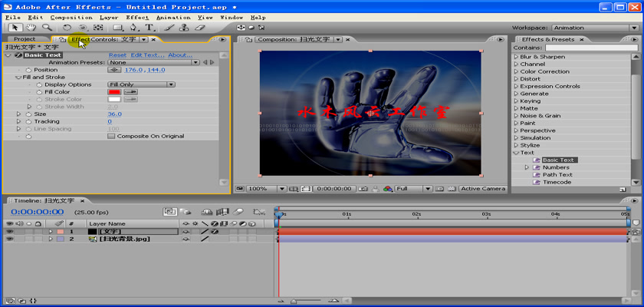Click the Live Update timeline icon

tap(169, 212)
